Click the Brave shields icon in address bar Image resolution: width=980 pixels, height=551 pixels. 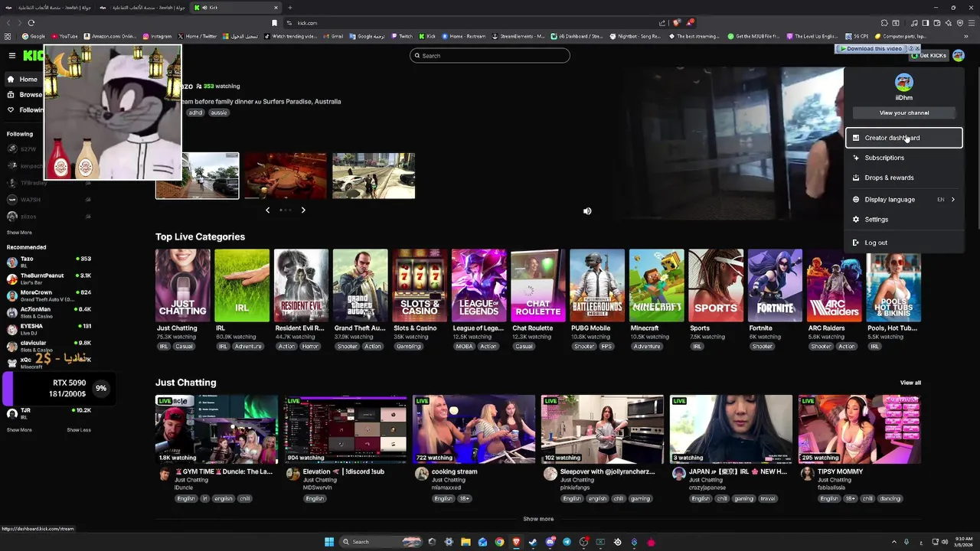pos(676,23)
